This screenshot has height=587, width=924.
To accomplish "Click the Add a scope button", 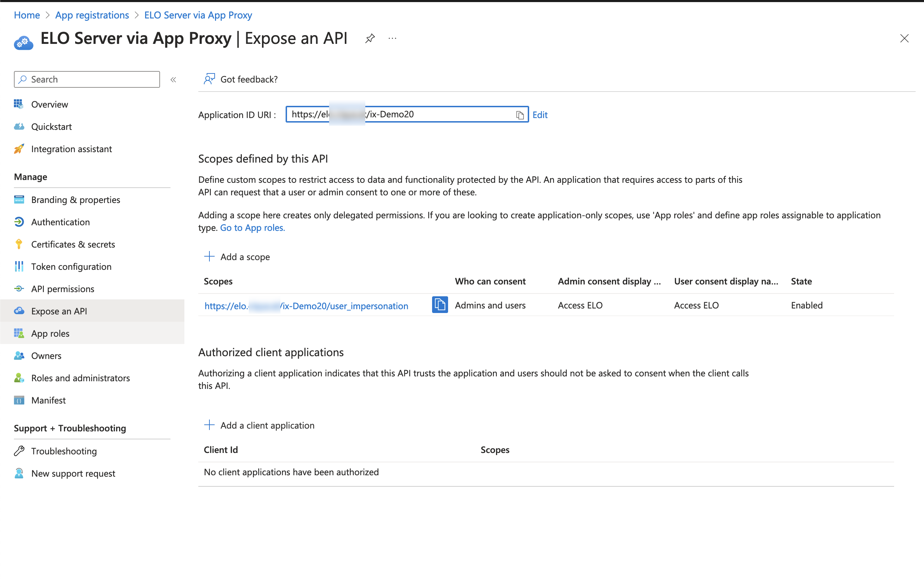I will click(x=237, y=257).
